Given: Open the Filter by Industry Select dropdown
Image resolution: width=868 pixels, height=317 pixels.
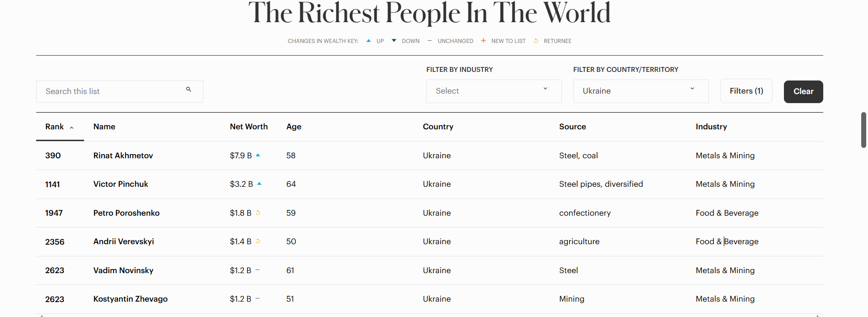Looking at the screenshot, I should pos(494,91).
